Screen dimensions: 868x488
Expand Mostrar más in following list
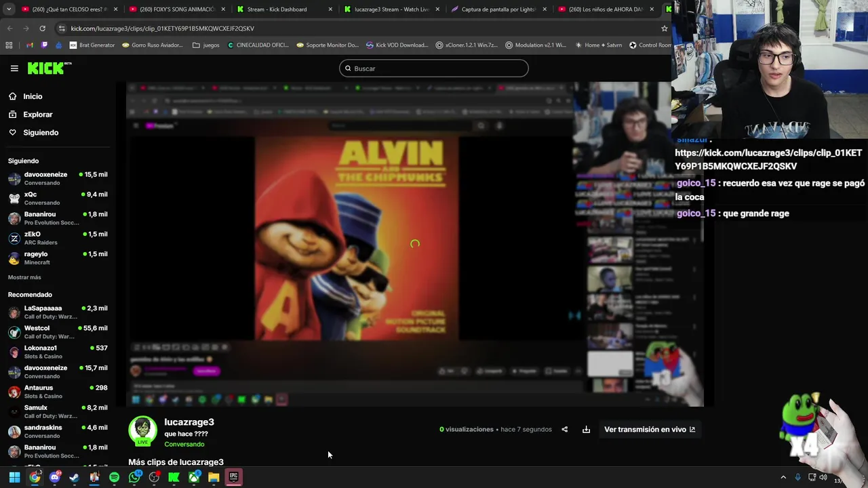pos(24,277)
